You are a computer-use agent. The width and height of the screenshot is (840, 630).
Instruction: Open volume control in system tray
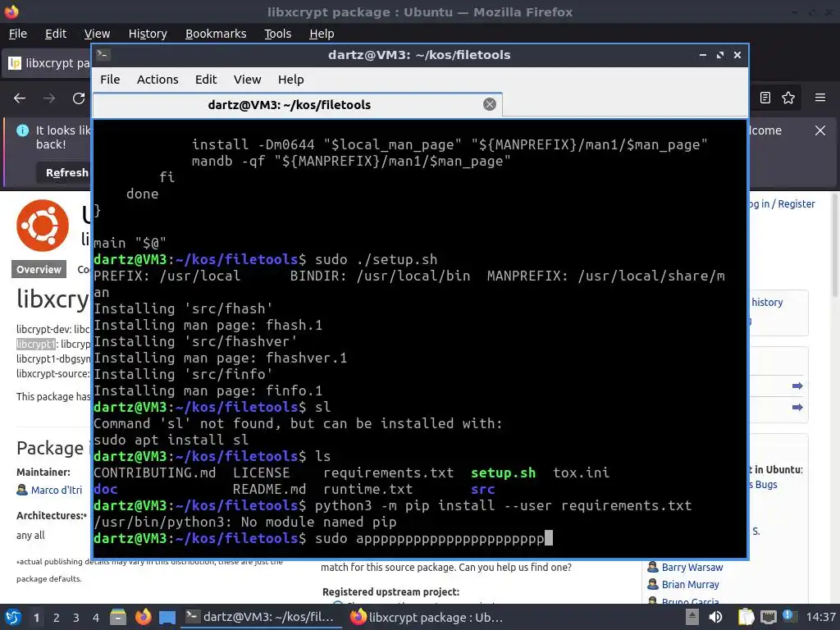point(715,617)
